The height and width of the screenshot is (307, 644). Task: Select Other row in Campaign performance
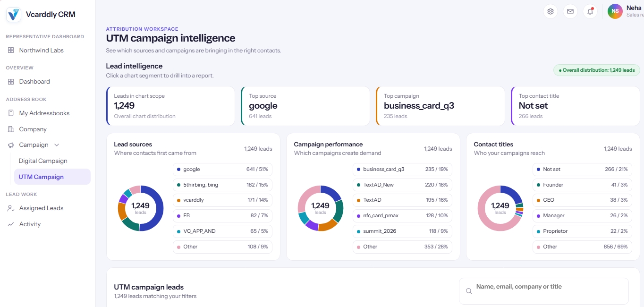[x=402, y=247]
